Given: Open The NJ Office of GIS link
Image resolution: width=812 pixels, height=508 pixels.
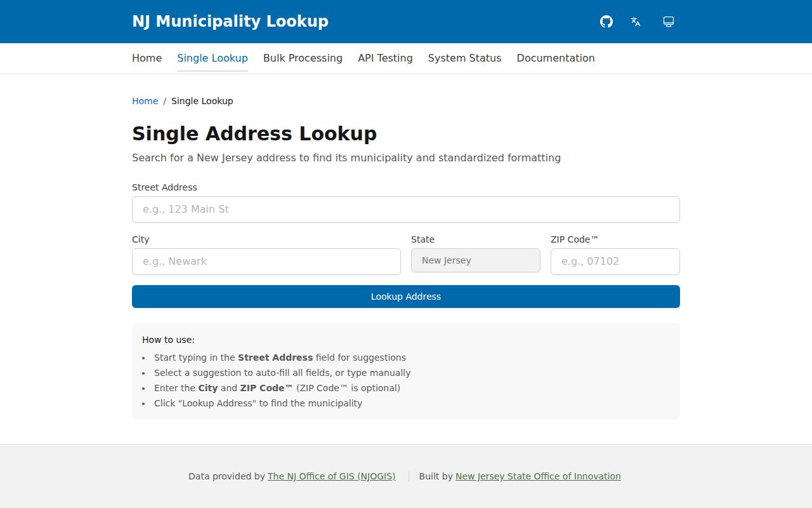Looking at the screenshot, I should click(331, 476).
